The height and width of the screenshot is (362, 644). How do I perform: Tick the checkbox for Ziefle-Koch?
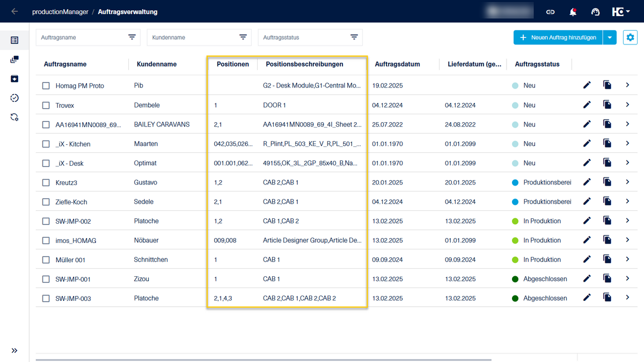point(46,202)
